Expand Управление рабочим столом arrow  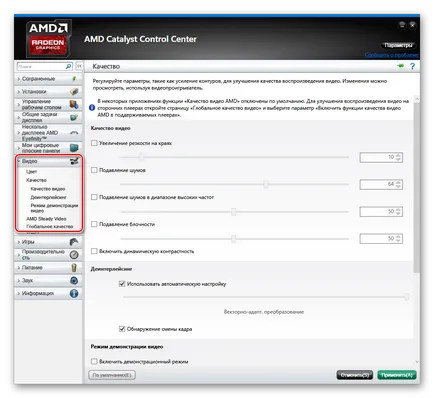(x=19, y=105)
